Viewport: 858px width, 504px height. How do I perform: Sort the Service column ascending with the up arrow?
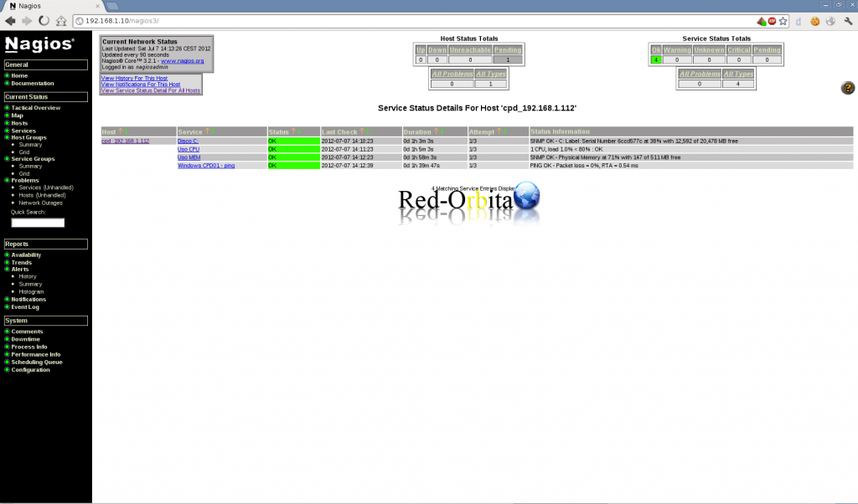pyautogui.click(x=207, y=131)
